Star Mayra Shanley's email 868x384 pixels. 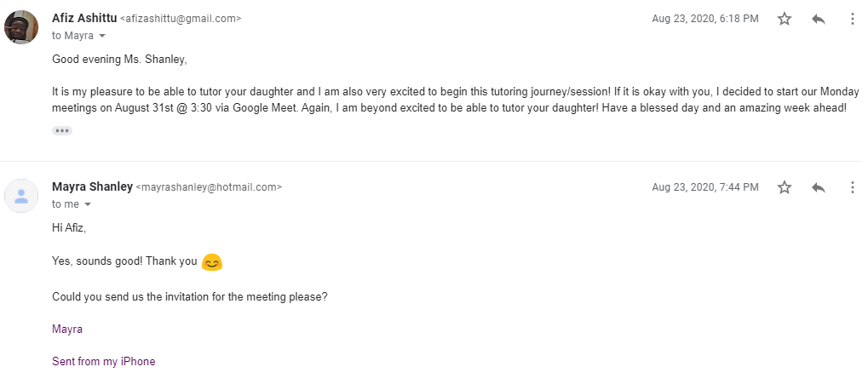pos(785,187)
